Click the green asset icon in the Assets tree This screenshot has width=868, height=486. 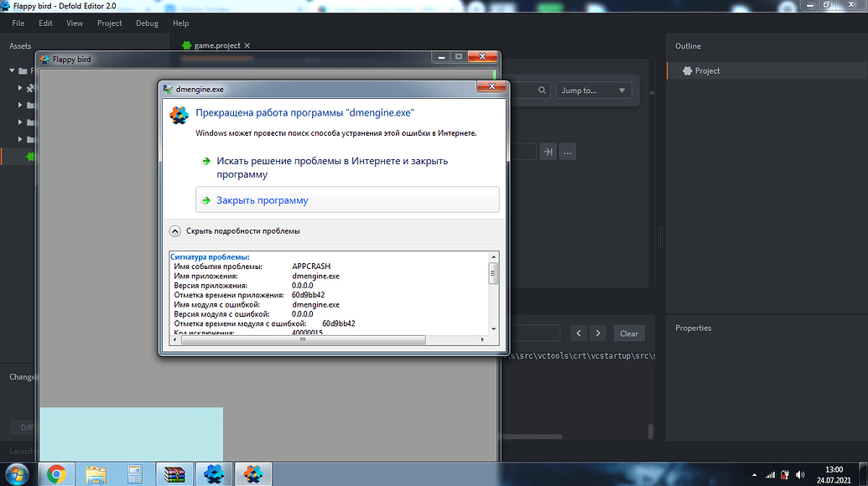click(x=30, y=156)
